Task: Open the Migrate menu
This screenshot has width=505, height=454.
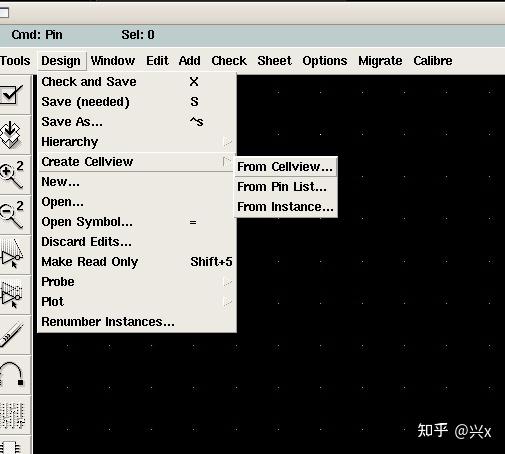Action: (x=380, y=61)
